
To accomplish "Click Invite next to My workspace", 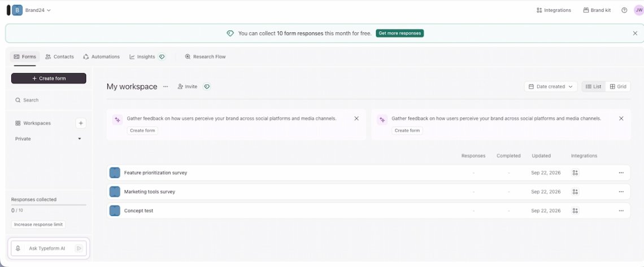I will [x=188, y=87].
